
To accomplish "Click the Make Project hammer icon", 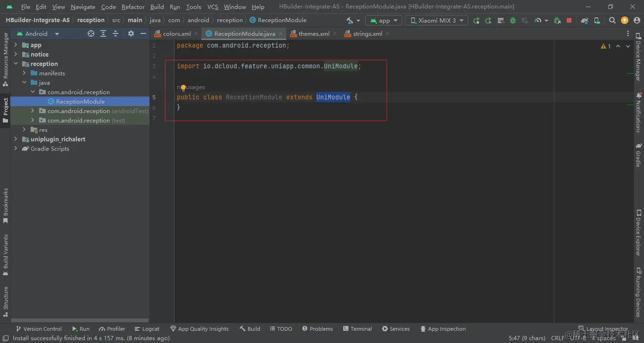I will 350,20.
